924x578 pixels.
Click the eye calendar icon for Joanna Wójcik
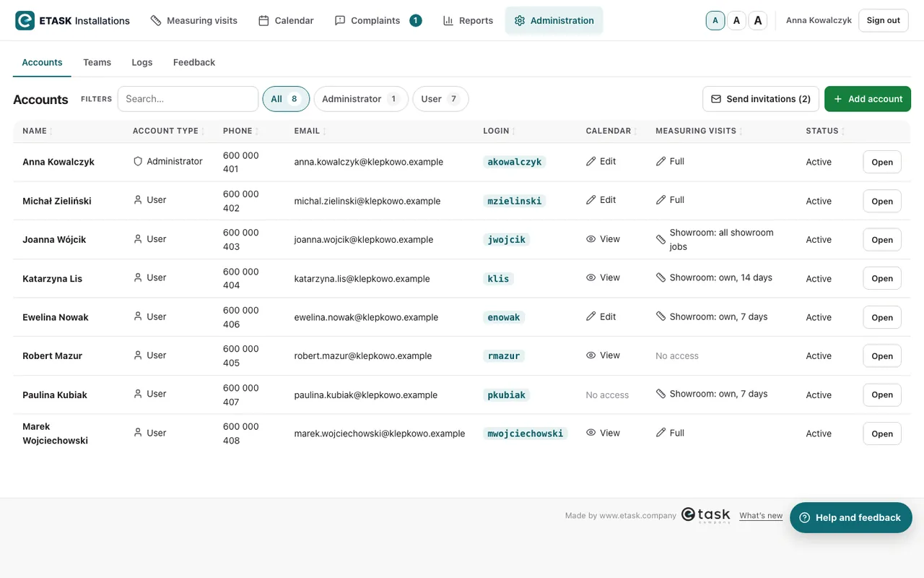click(591, 238)
